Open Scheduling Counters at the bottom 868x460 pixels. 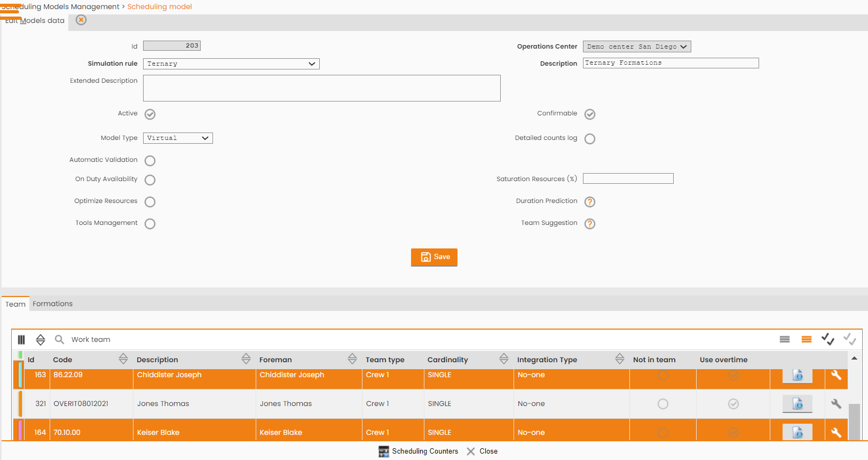tap(419, 451)
